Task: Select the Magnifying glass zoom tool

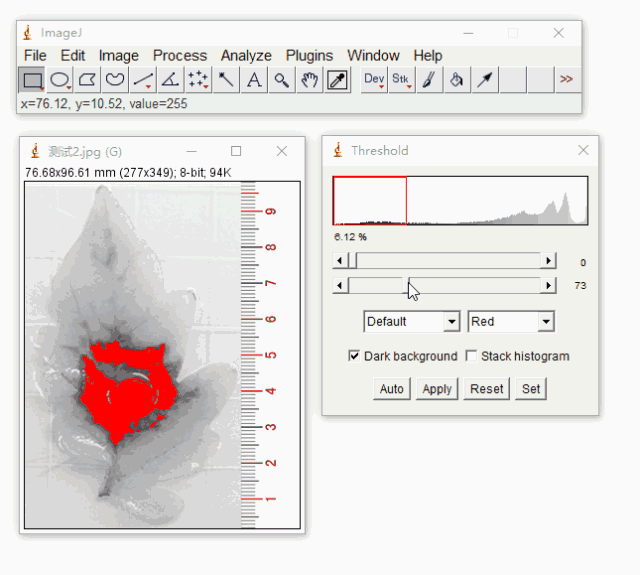Action: click(x=282, y=80)
